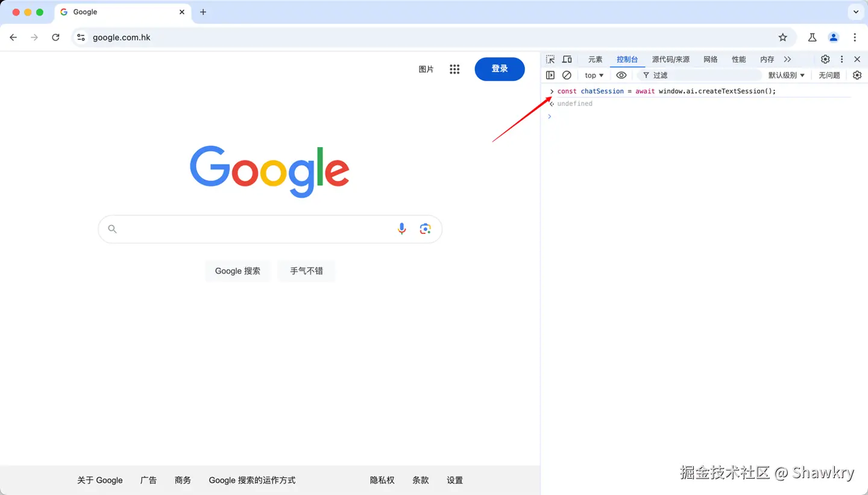Viewport: 868px width, 495px height.
Task: Click the Google 搜索 button
Action: [x=238, y=271]
